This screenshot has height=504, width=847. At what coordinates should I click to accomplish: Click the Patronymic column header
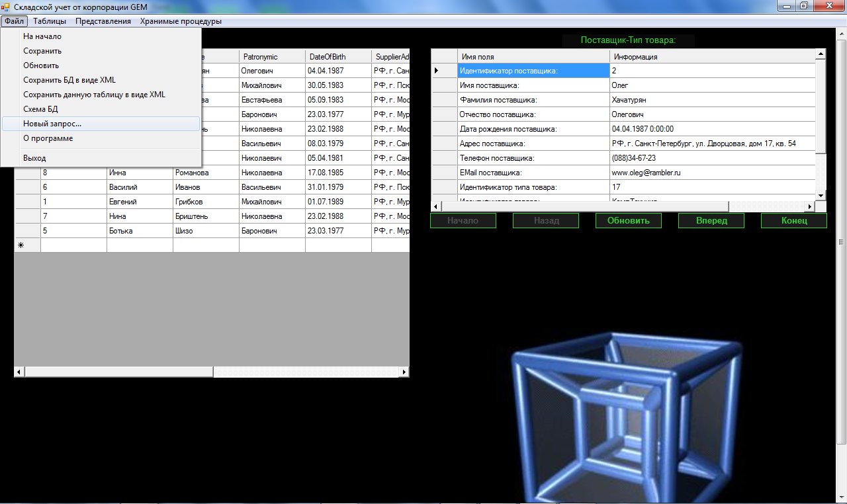[271, 57]
